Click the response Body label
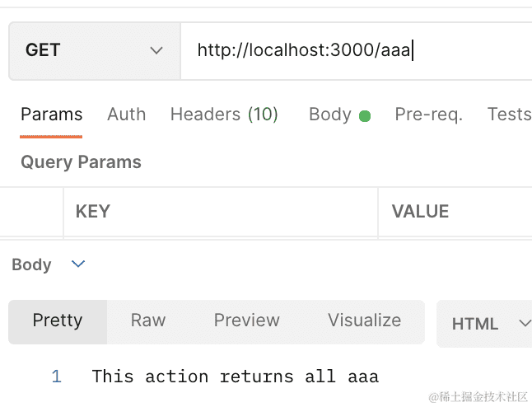532x407 pixels. pos(31,264)
